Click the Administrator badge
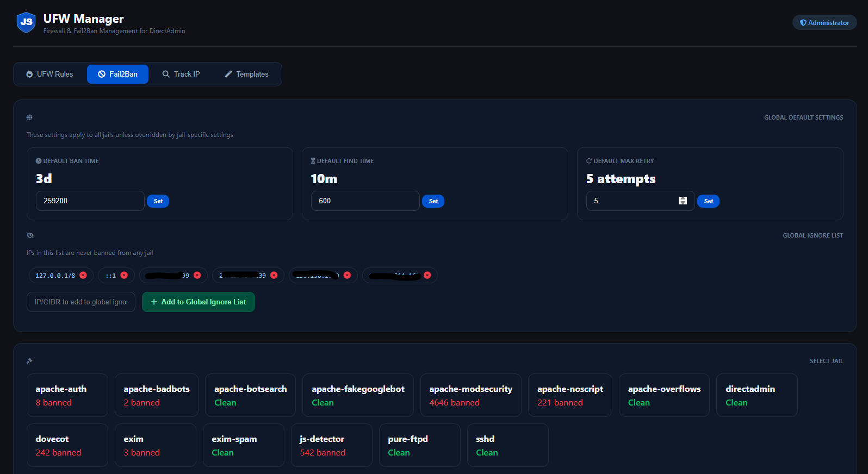This screenshot has width=868, height=474. [x=824, y=23]
